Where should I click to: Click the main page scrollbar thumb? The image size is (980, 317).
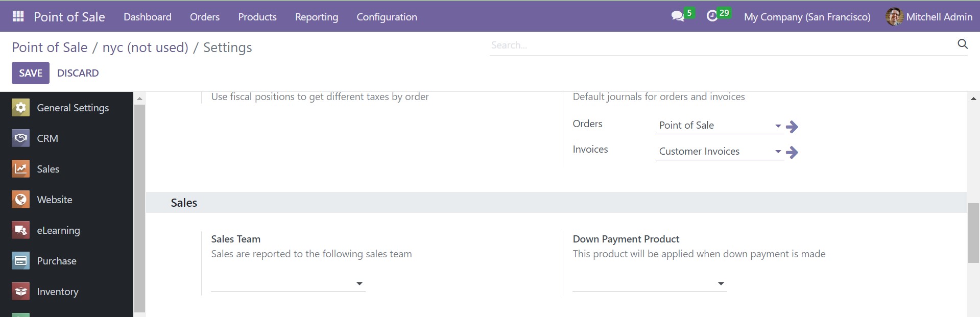[x=973, y=233]
